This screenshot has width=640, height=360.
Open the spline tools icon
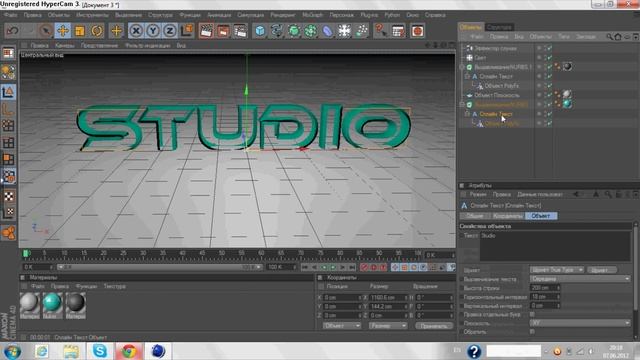click(277, 31)
